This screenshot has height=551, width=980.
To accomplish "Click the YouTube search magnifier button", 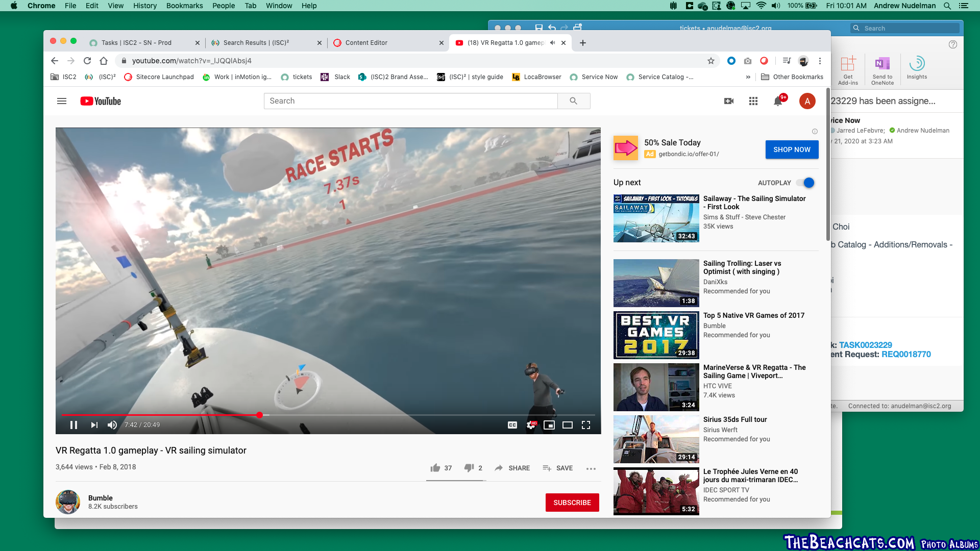I will [574, 101].
